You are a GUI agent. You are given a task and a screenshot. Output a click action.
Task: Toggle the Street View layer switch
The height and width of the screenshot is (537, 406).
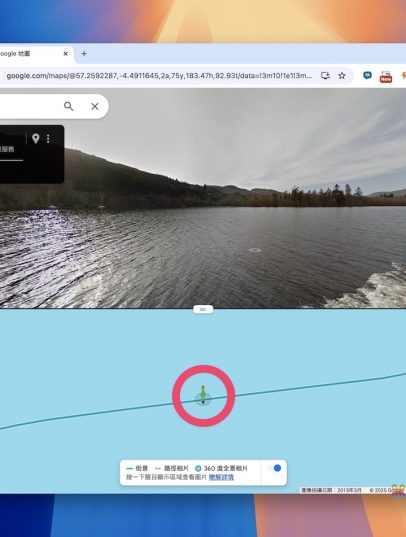pos(274,468)
